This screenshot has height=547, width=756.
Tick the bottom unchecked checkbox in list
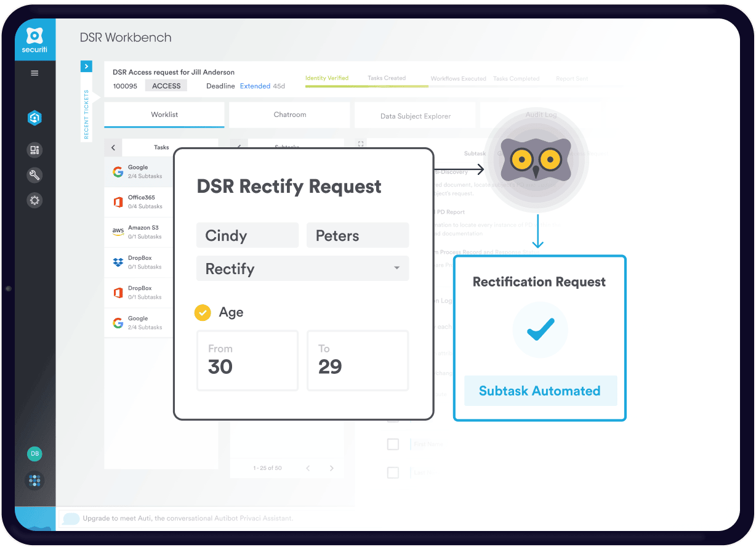(x=393, y=472)
